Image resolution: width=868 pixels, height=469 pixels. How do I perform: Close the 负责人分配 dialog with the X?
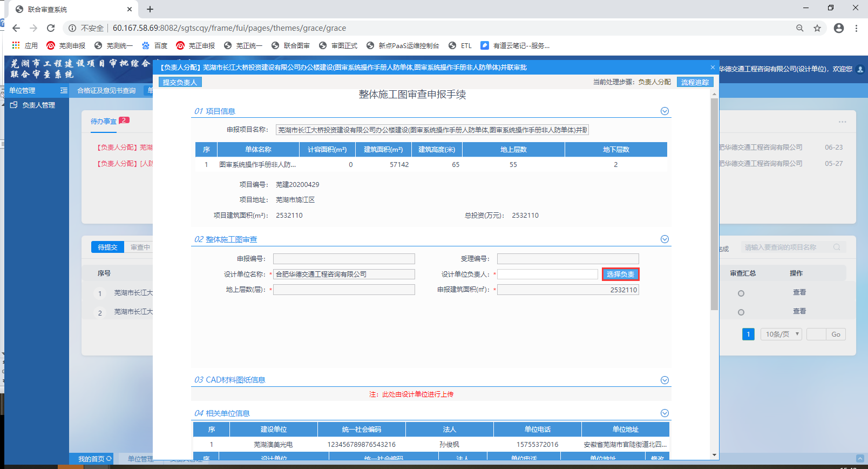[x=713, y=68]
